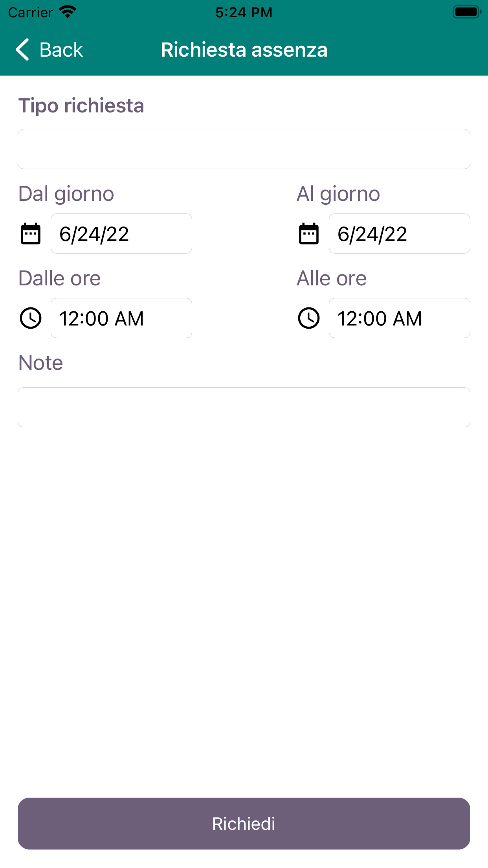This screenshot has width=488, height=868.
Task: Submit with the Richiedi button
Action: pos(244,824)
